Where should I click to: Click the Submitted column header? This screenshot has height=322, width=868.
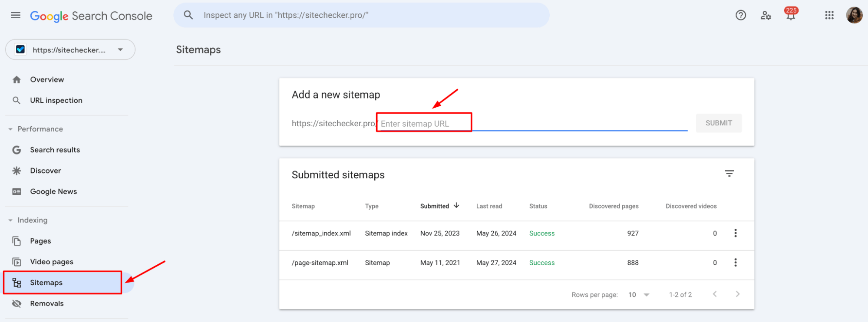[x=434, y=206]
